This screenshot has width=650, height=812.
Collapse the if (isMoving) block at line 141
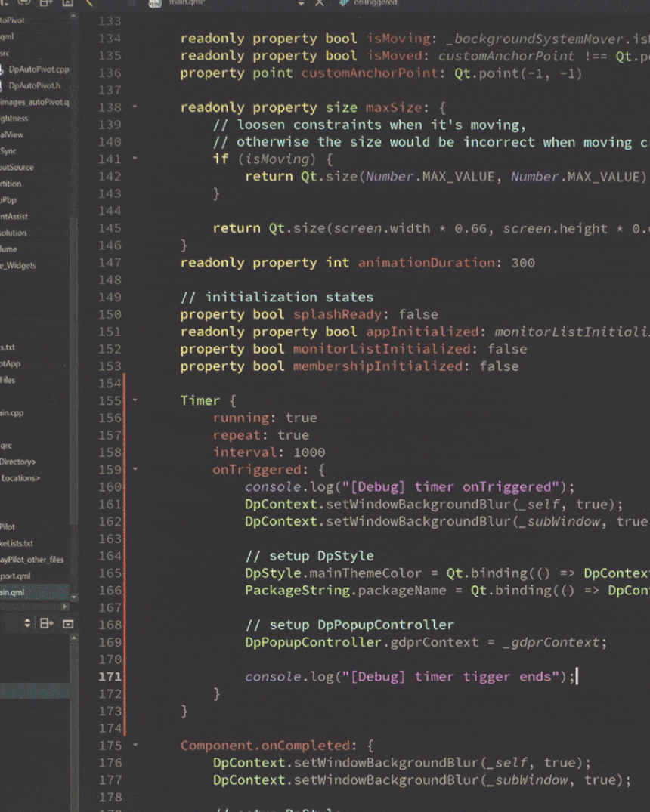click(x=135, y=159)
